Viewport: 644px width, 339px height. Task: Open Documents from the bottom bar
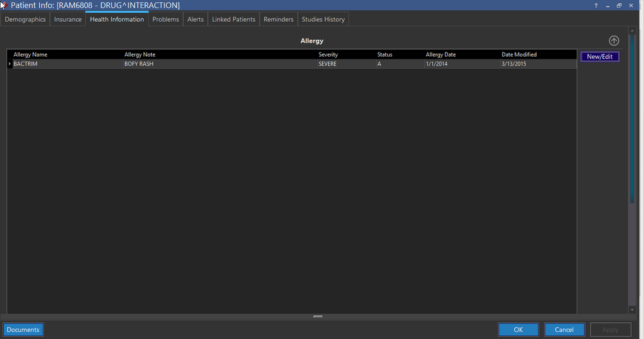point(24,329)
